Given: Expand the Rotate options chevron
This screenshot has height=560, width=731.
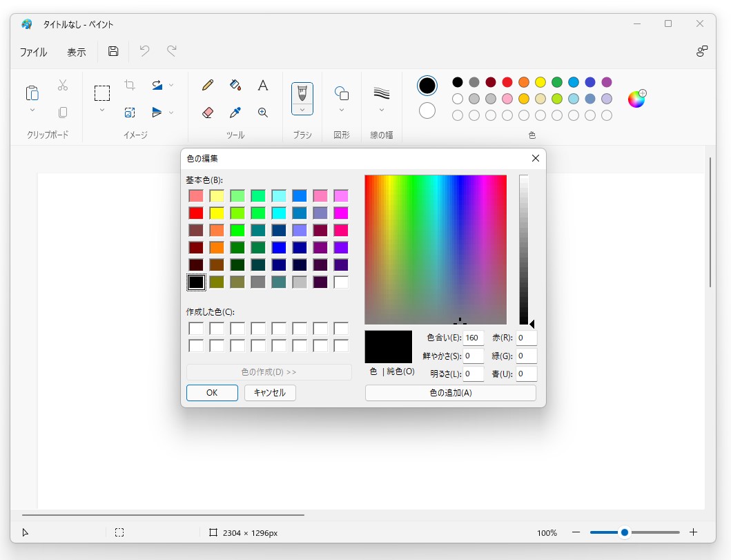Looking at the screenshot, I should click(171, 85).
